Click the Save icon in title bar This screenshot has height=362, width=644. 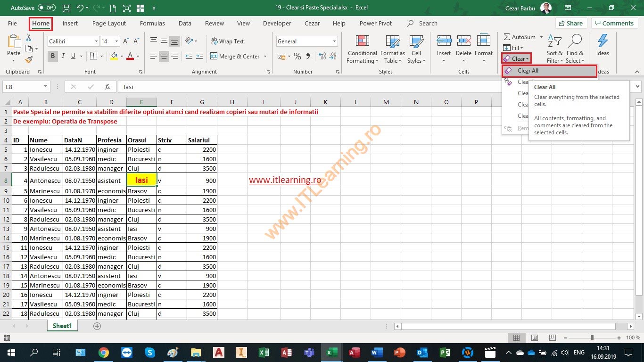66,8
